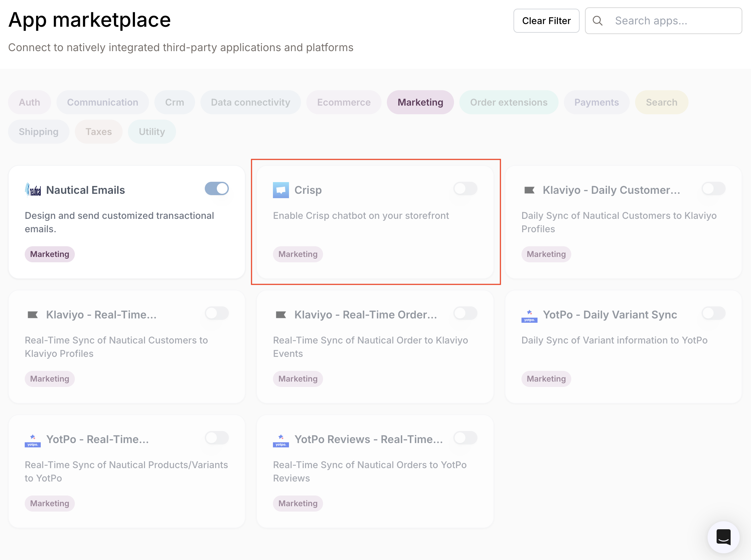Click the Klaviyo Real-Time Order card icon
The width and height of the screenshot is (751, 560).
tap(281, 314)
